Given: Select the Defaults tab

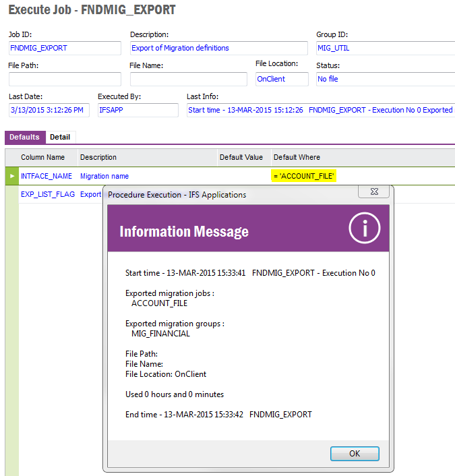Looking at the screenshot, I should 24,137.
